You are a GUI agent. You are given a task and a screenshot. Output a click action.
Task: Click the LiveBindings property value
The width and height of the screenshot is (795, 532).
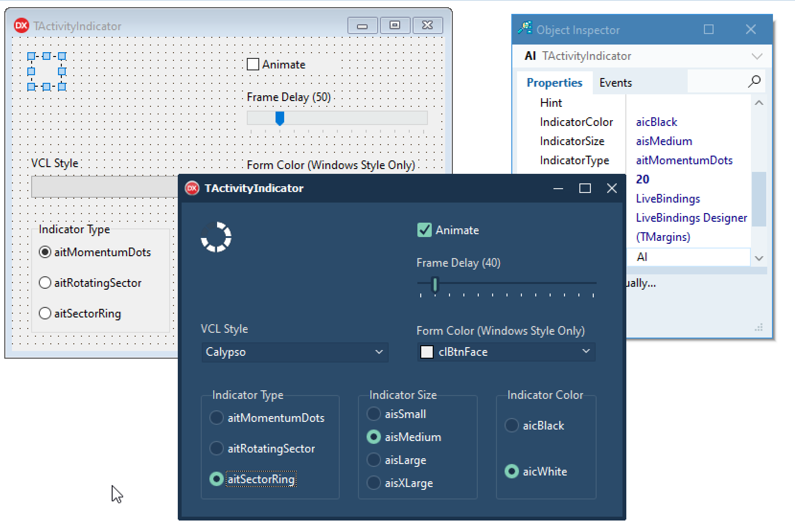click(668, 199)
